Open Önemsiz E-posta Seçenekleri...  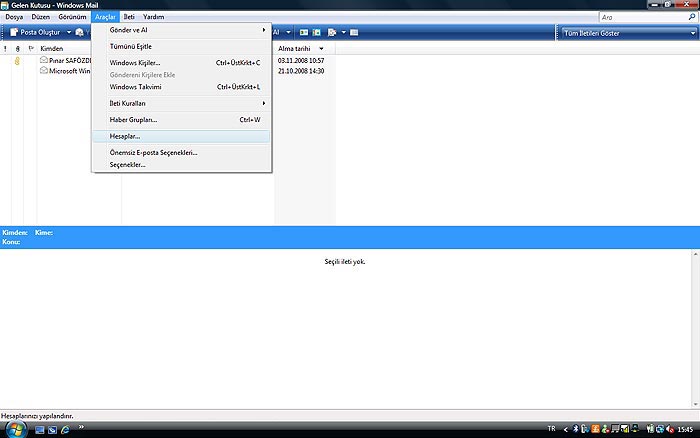click(x=182, y=153)
